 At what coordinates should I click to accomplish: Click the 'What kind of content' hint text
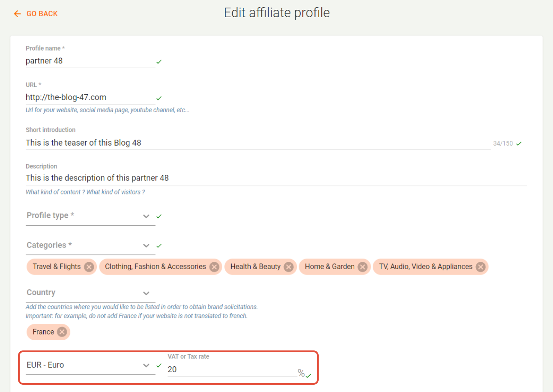pos(85,192)
